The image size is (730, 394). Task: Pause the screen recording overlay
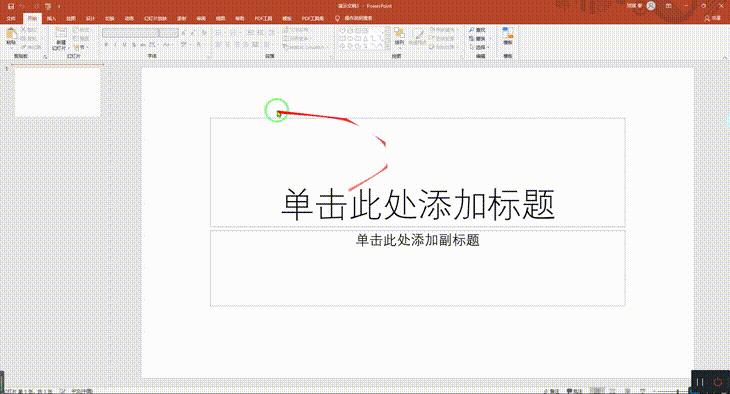(x=700, y=382)
